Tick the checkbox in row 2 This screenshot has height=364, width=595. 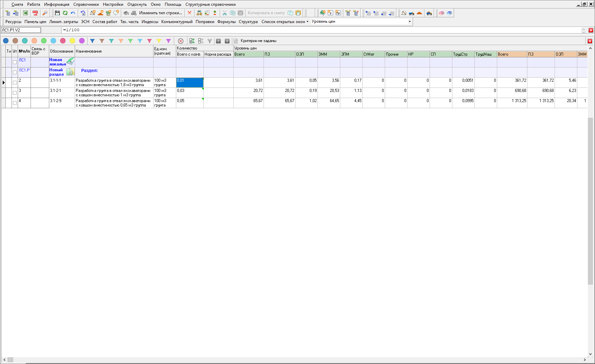[x=15, y=82]
